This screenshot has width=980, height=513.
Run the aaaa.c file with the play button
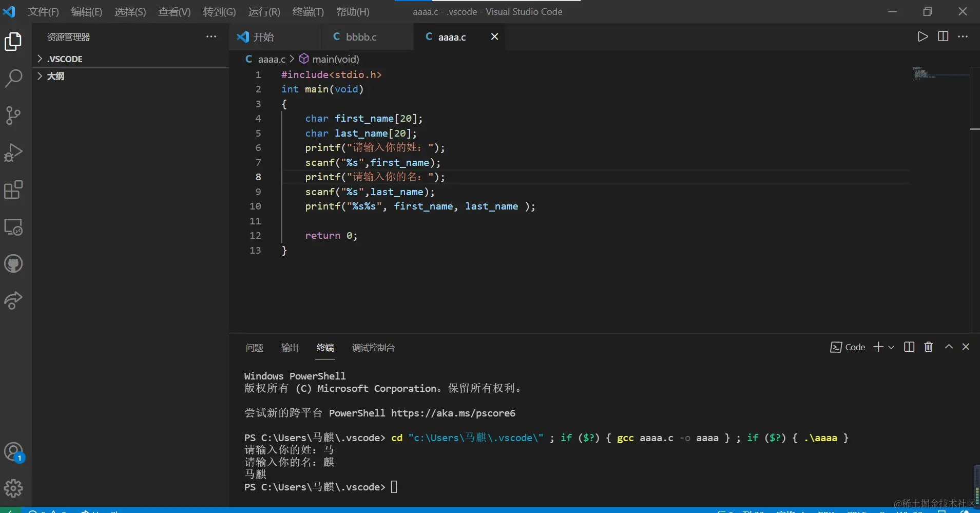[923, 36]
